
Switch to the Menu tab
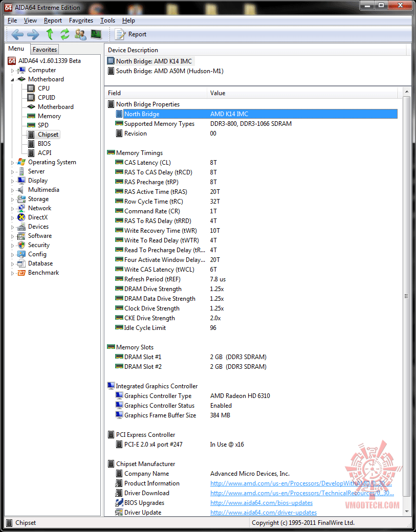click(x=16, y=49)
